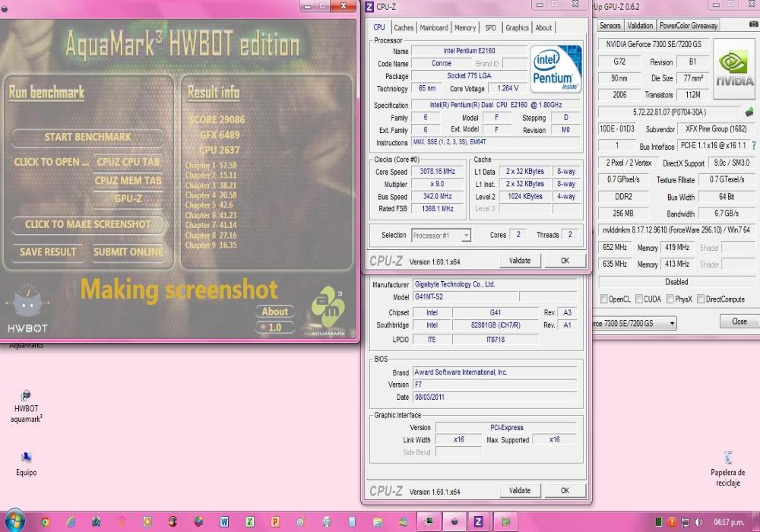Click the mainboard Model field G41MT-S2
760x532 pixels.
pos(465,296)
